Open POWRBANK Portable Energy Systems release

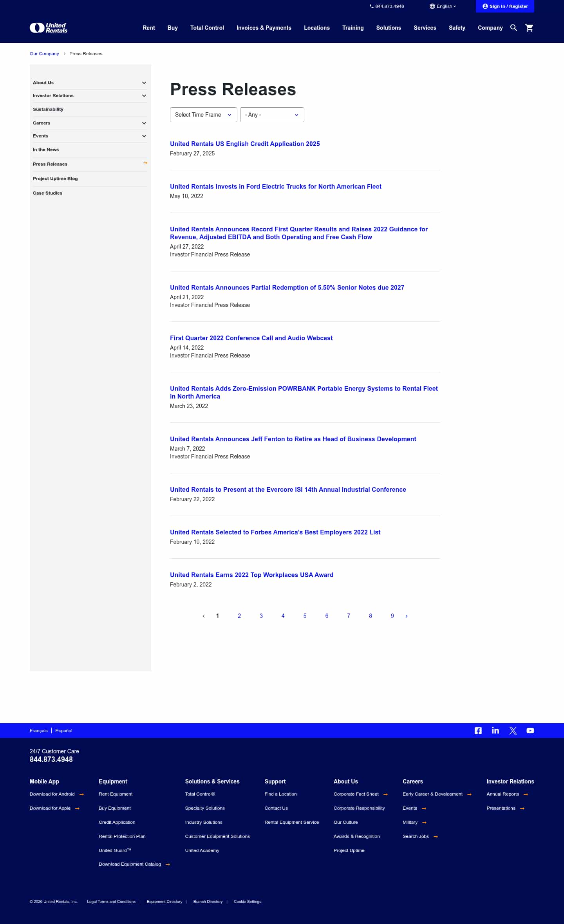(304, 392)
